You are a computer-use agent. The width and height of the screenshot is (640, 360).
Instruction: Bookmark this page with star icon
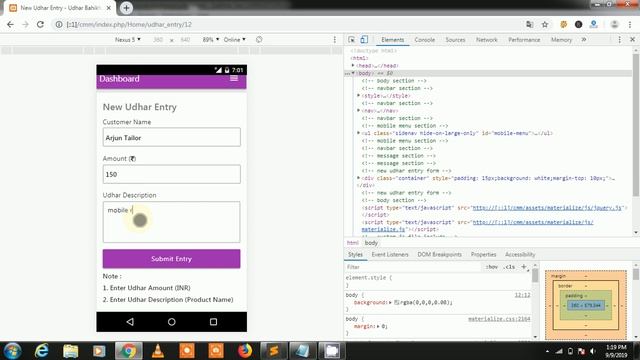click(545, 24)
